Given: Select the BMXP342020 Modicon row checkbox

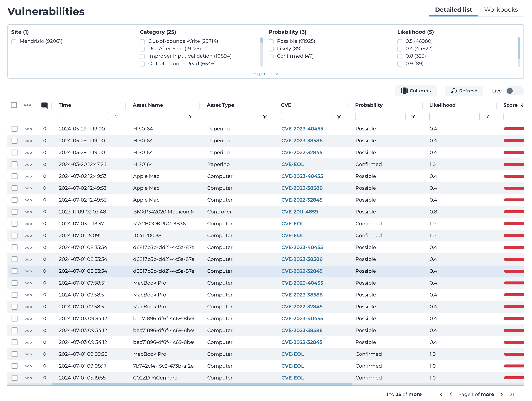Looking at the screenshot, I should [x=15, y=212].
